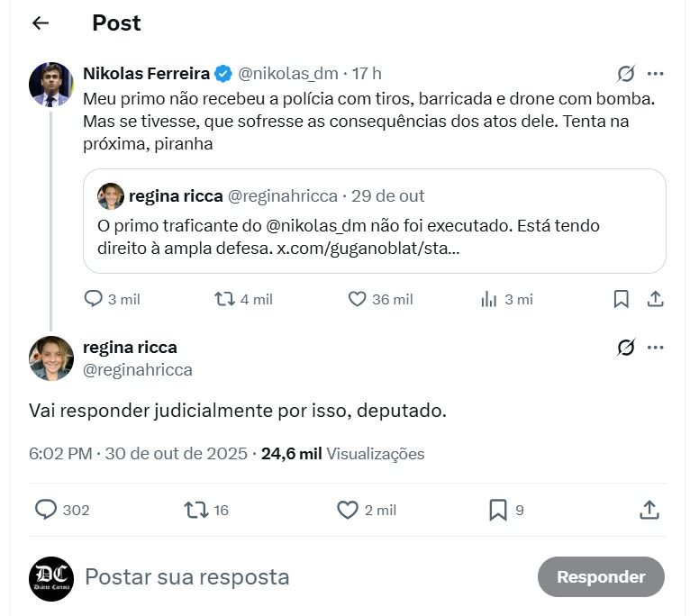
Task: Open Nikolas Ferreira's profile picture
Action: point(51,85)
